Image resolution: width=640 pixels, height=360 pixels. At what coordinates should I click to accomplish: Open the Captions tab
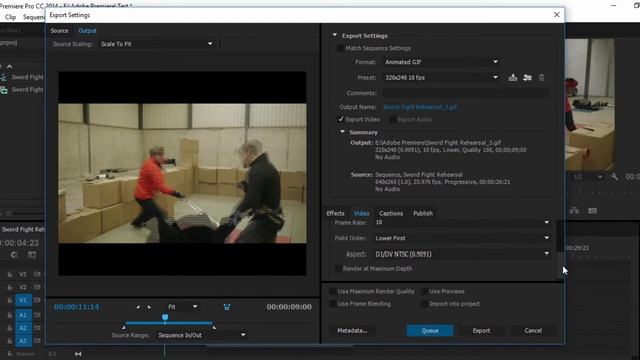click(x=391, y=213)
